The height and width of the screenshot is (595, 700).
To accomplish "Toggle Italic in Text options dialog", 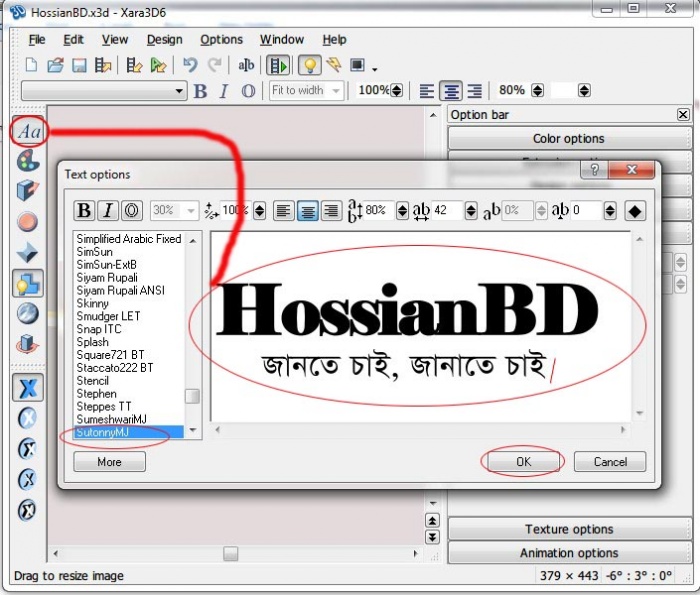I will [x=108, y=210].
